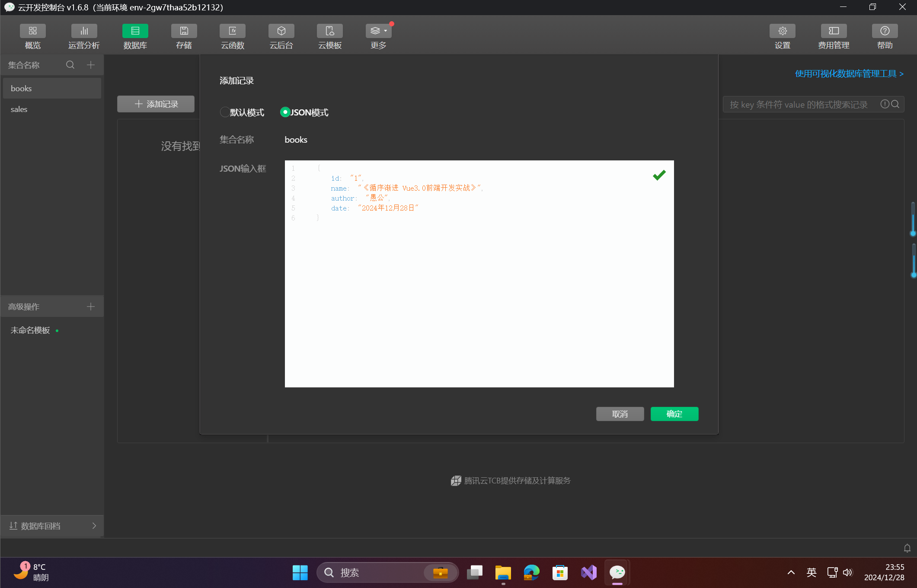The height and width of the screenshot is (588, 917).
Task: Add a new collection with plus icon
Action: coord(91,65)
